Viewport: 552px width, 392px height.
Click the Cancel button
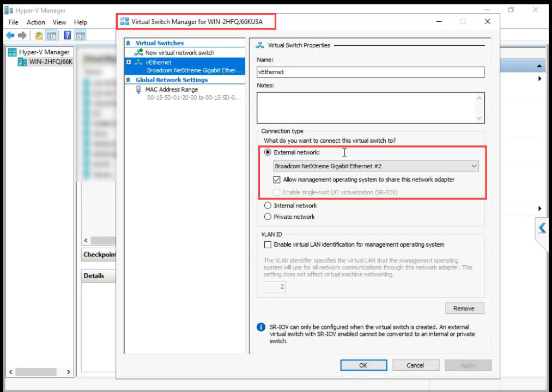click(x=416, y=365)
